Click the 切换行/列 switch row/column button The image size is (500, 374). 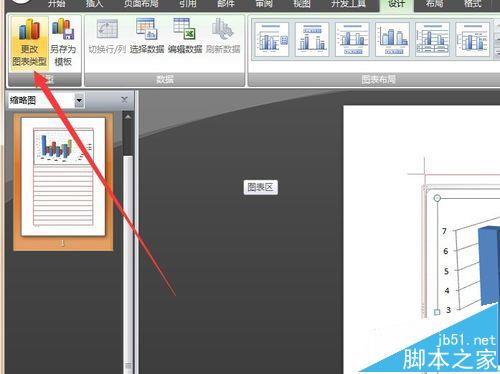107,37
